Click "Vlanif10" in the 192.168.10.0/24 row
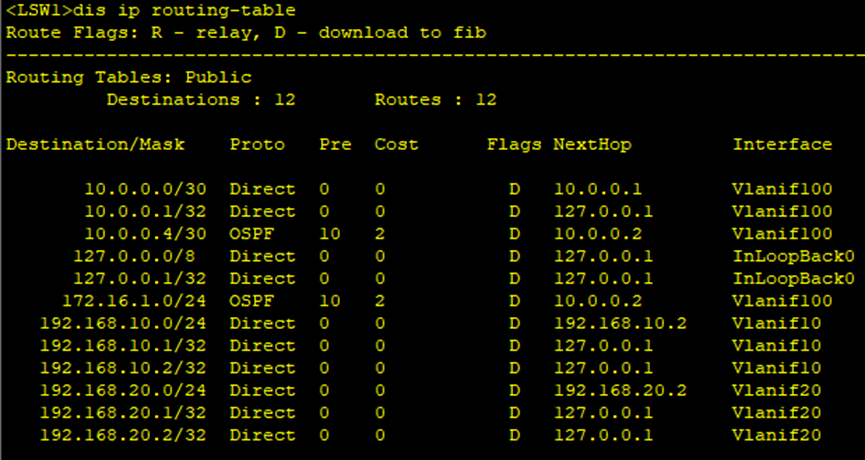Viewport: 865px width, 460px height. click(776, 323)
